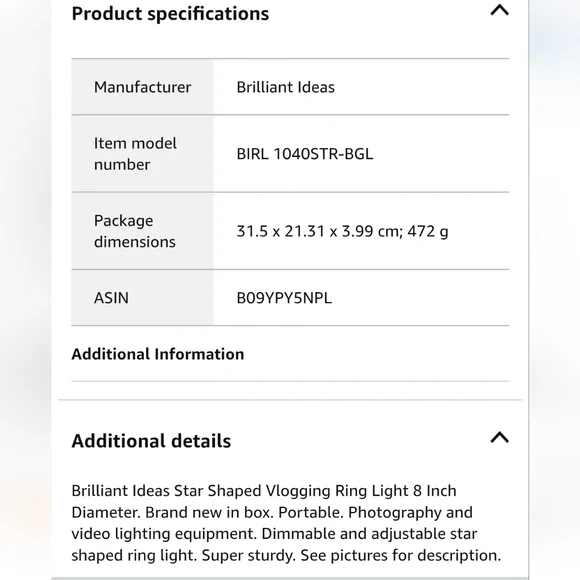Click the "Super sturdy" text in details

tap(249, 555)
